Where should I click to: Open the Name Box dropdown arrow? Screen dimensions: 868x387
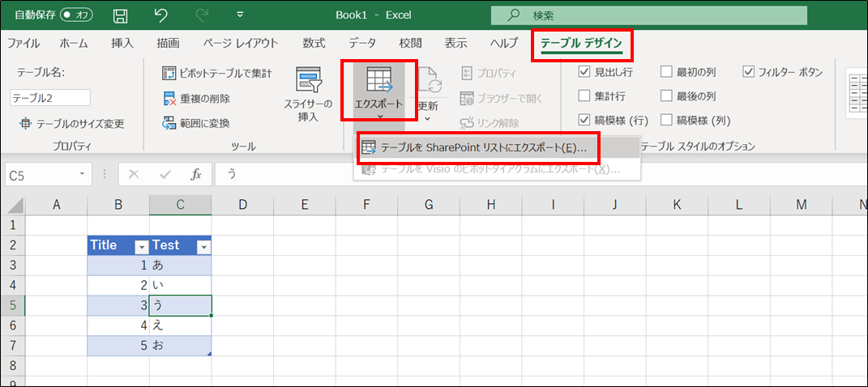click(83, 175)
